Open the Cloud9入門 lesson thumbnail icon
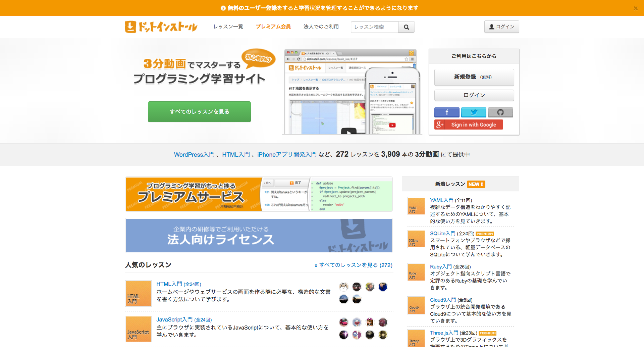 click(416, 305)
